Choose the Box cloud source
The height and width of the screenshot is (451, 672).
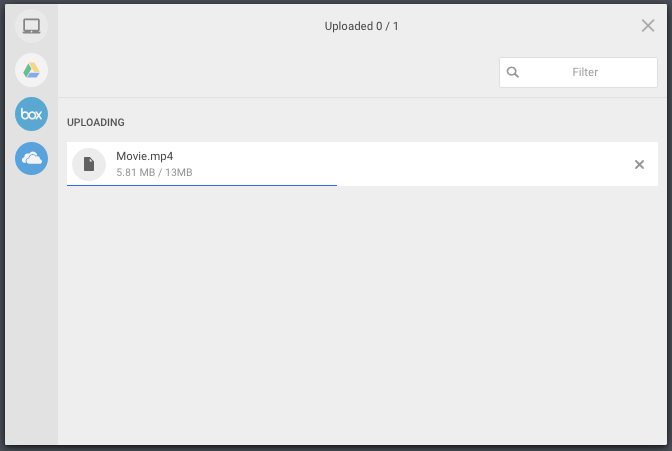point(31,114)
